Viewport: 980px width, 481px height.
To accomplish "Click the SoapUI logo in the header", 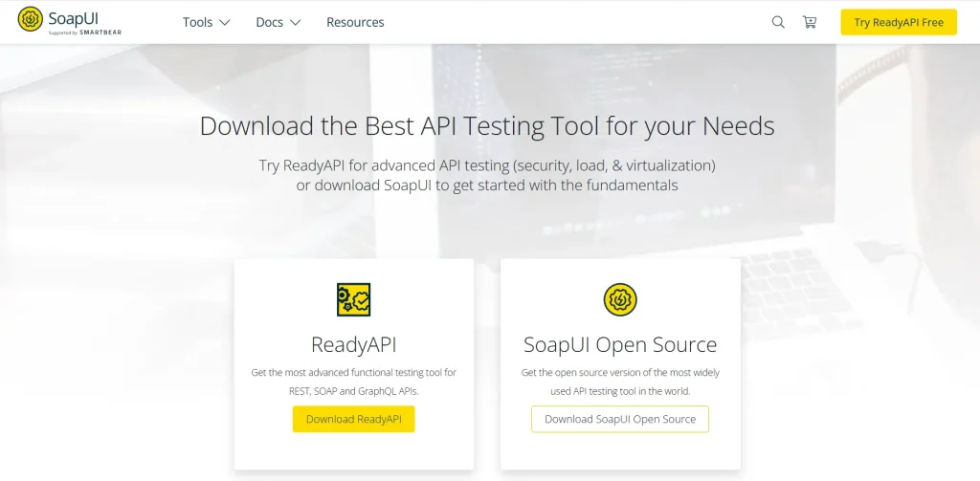I will tap(69, 22).
